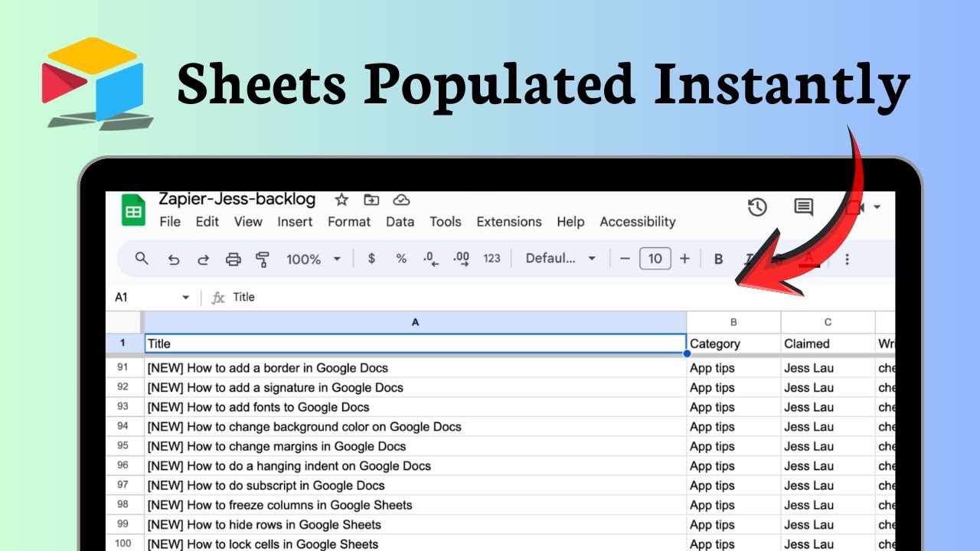The width and height of the screenshot is (980, 551).
Task: Open the Extensions menu
Action: pyautogui.click(x=509, y=222)
